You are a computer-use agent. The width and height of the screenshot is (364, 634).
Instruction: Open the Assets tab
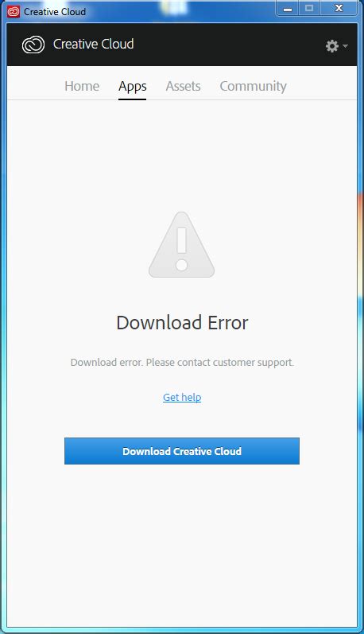click(x=183, y=86)
